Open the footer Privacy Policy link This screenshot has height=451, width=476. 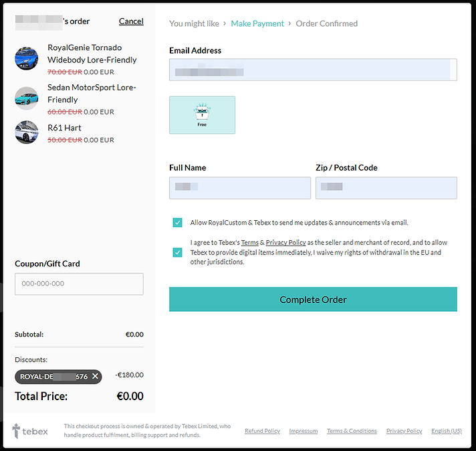tap(404, 431)
